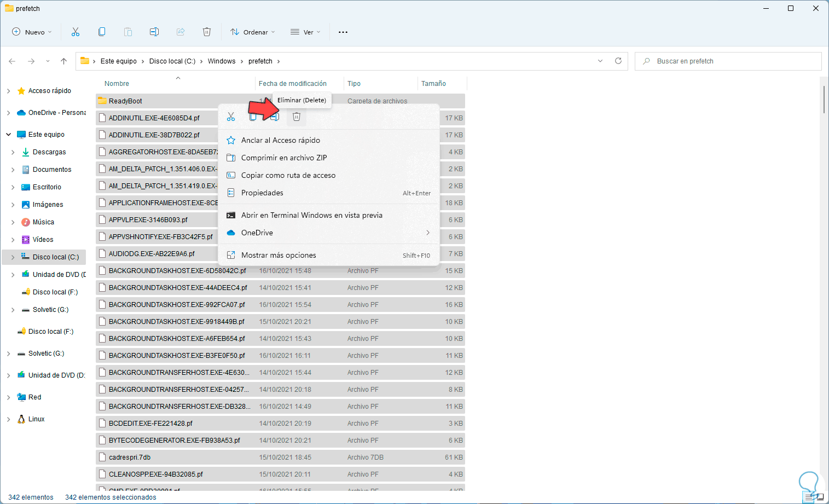Open the ReadyBoot folder
This screenshot has height=504, width=829.
pos(125,101)
